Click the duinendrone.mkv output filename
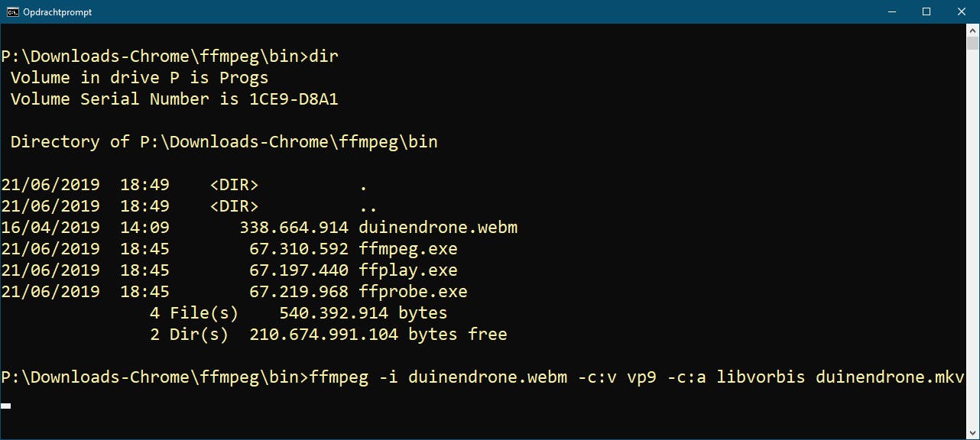Screen dimensions: 980x440 point(889,377)
